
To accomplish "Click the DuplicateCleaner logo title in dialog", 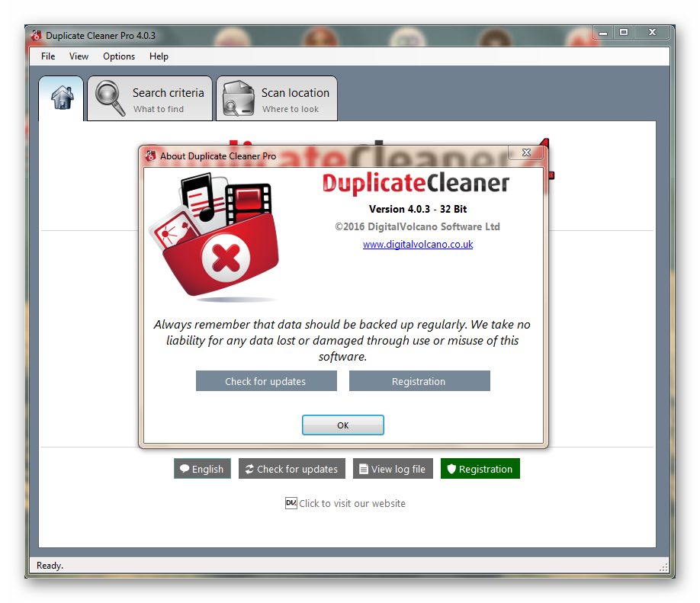I will pyautogui.click(x=416, y=184).
